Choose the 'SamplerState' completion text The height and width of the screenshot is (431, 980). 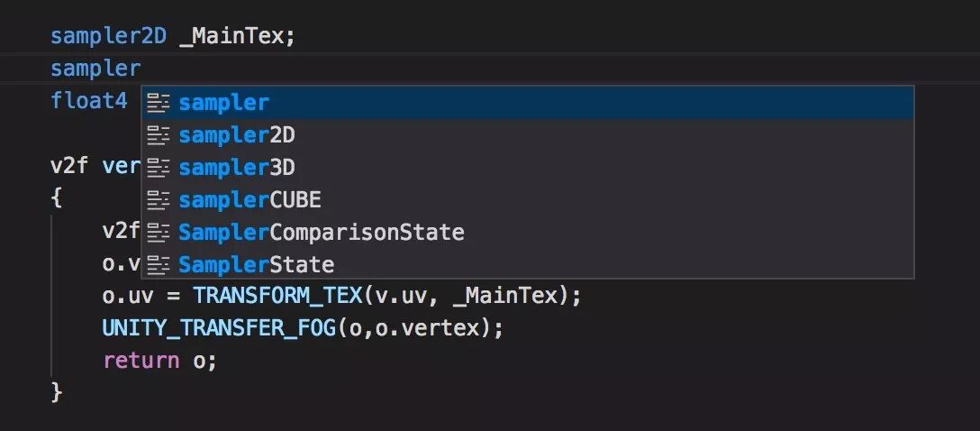tap(256, 265)
